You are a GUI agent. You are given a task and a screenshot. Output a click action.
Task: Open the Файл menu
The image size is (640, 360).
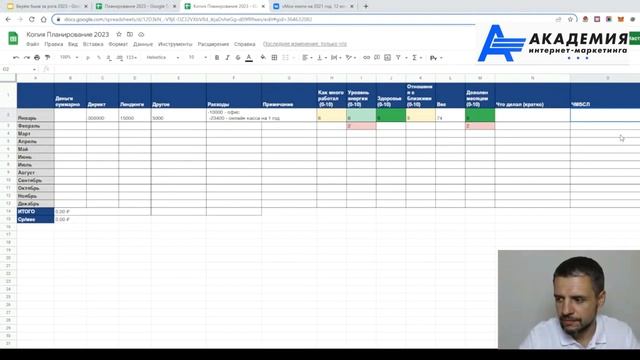tap(33, 44)
